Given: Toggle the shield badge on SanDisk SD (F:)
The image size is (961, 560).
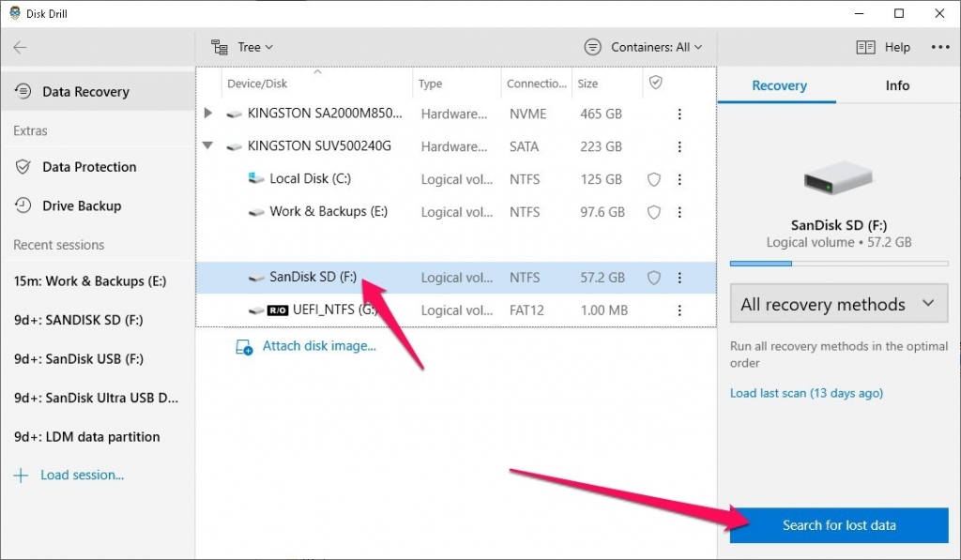Looking at the screenshot, I should click(653, 277).
